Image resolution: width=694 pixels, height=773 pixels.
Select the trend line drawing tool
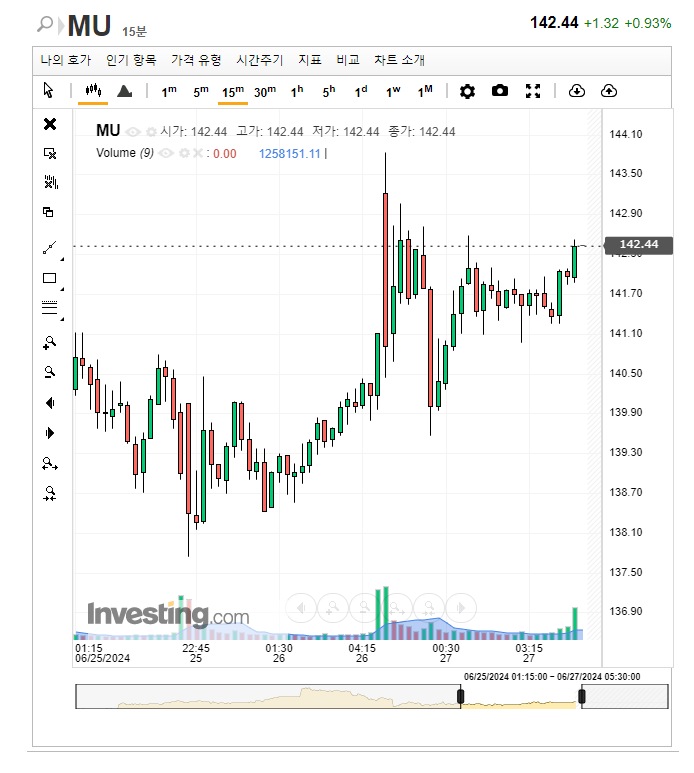(49, 247)
